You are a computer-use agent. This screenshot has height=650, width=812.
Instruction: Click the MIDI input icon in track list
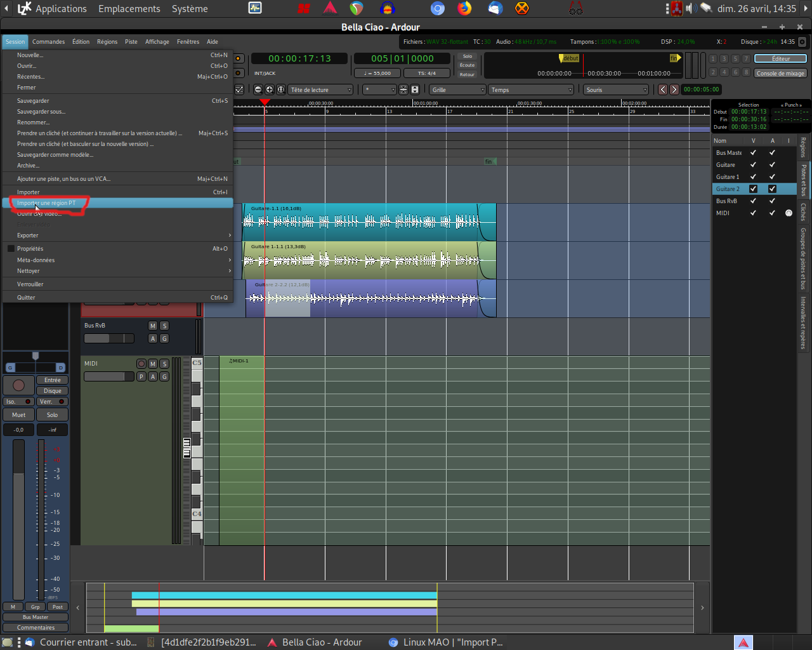pos(789,213)
